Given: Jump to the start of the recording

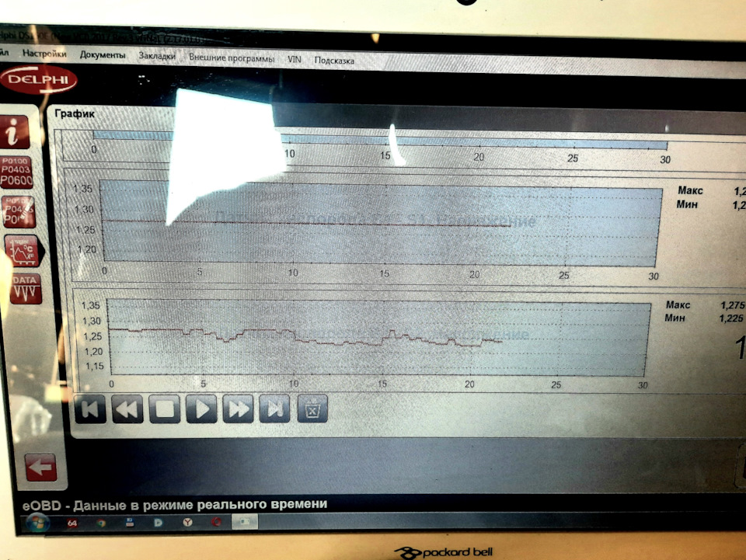Looking at the screenshot, I should [90, 409].
